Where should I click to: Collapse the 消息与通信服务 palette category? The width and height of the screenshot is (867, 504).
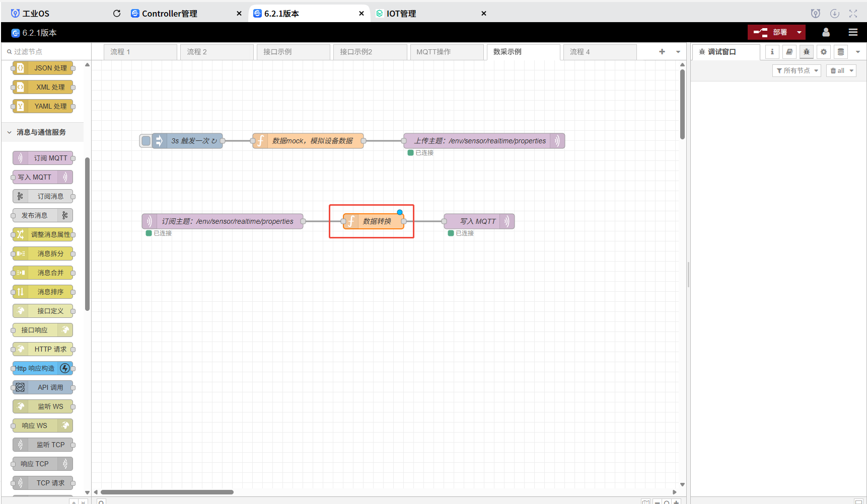coord(10,132)
